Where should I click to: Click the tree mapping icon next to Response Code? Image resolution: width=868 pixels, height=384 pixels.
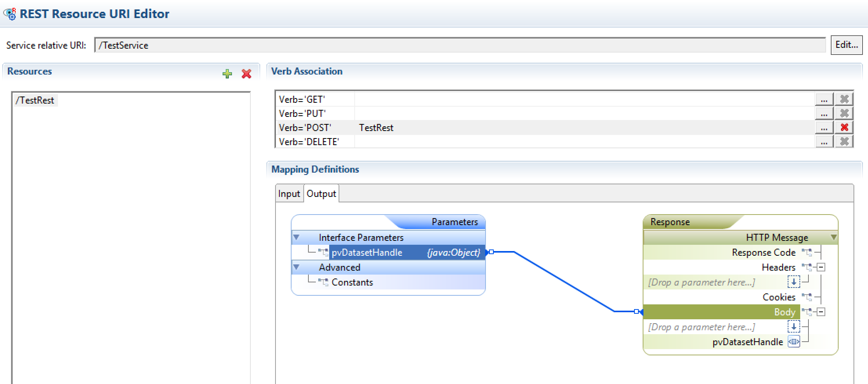pos(807,252)
